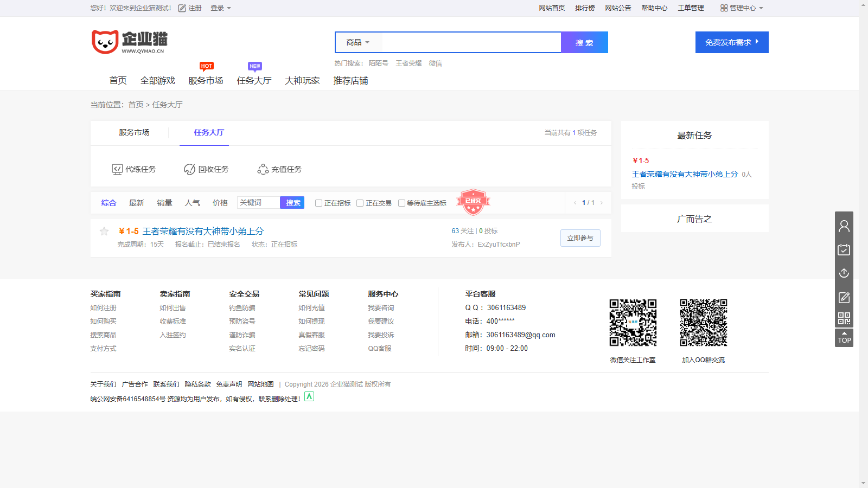The height and width of the screenshot is (488, 868).
Task: Click the upload icon in right sidebar
Action: (844, 273)
